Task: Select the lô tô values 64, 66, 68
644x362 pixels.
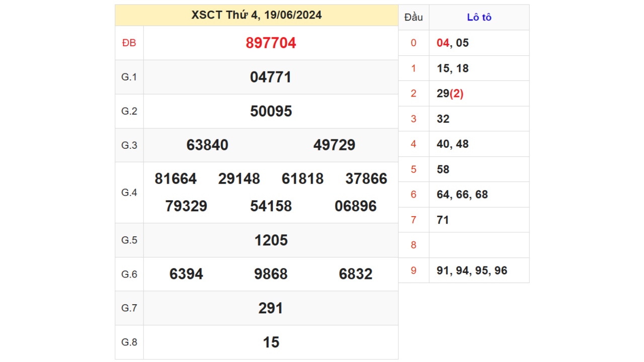Action: (462, 195)
